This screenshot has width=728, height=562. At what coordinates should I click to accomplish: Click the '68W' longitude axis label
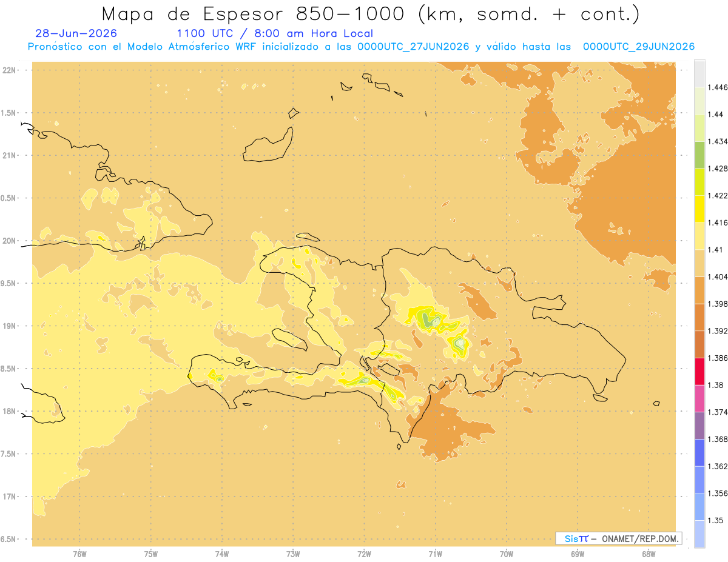pos(649,554)
